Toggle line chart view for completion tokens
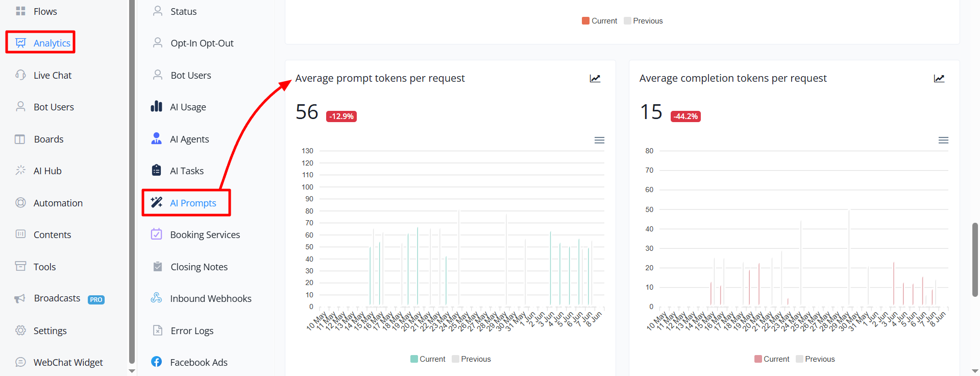The height and width of the screenshot is (376, 980). (x=939, y=79)
